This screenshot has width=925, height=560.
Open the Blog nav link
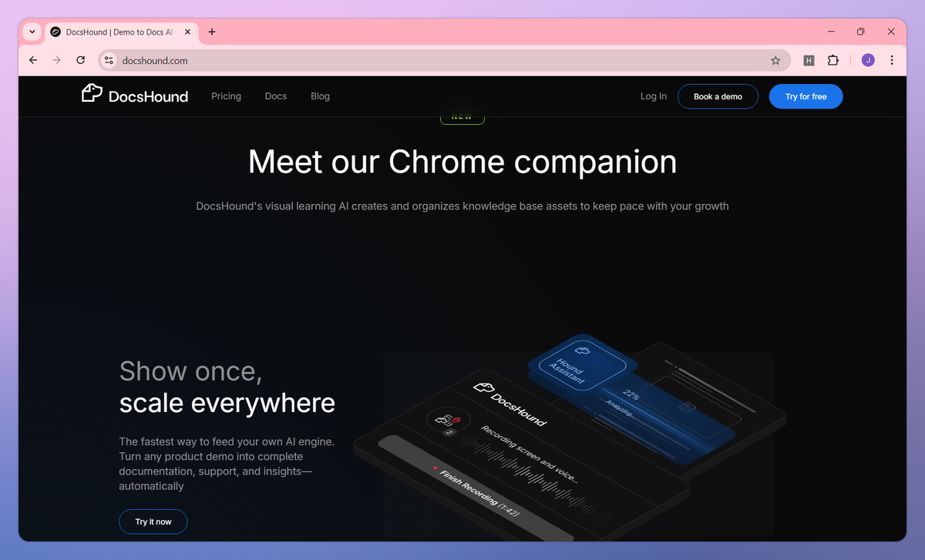coord(320,96)
